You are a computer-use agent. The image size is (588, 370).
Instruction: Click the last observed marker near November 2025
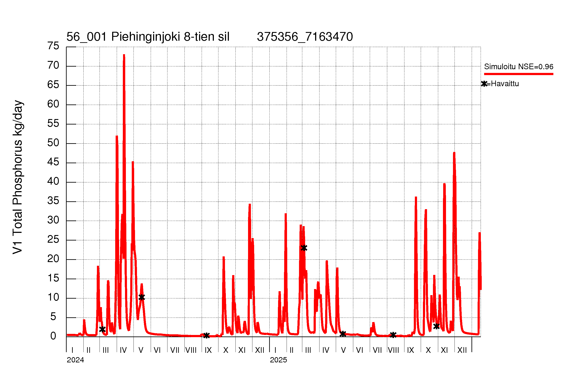436,326
